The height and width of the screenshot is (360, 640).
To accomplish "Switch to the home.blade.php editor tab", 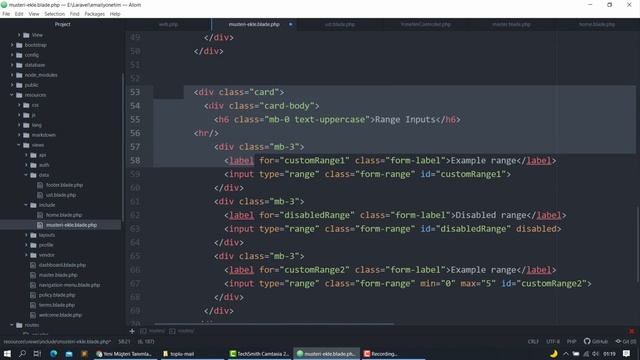I will (597, 24).
